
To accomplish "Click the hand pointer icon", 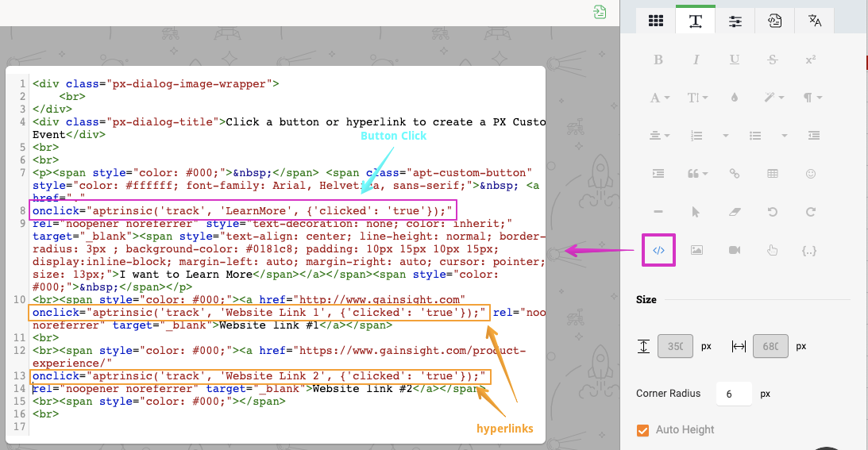I will point(772,250).
